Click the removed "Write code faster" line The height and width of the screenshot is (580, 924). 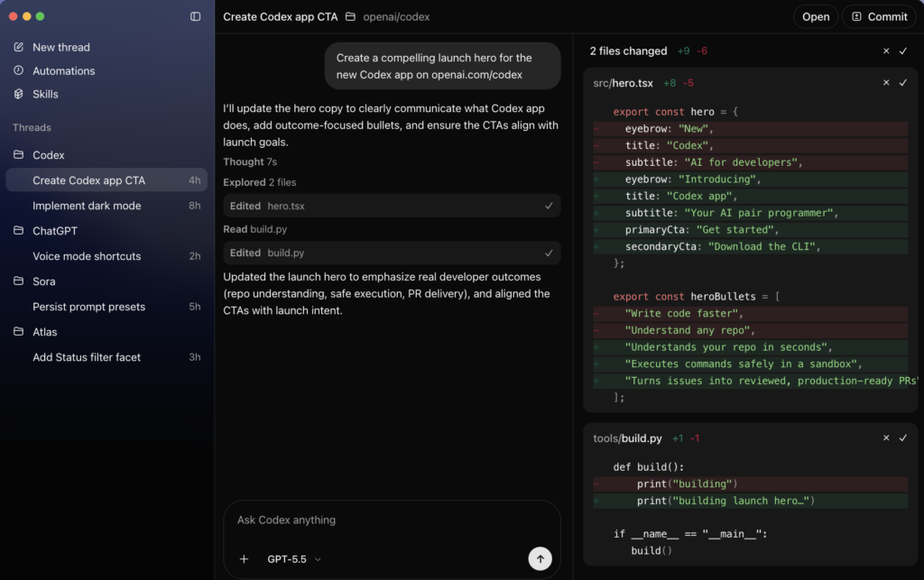tap(750, 314)
